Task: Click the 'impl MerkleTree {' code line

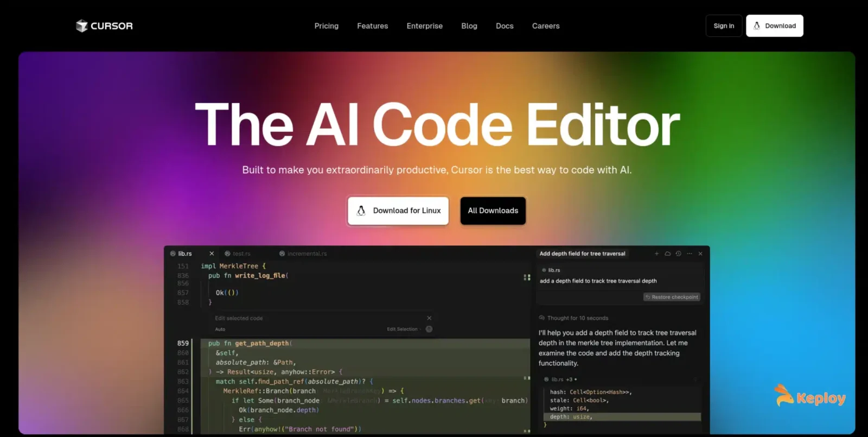Action: 233,266
